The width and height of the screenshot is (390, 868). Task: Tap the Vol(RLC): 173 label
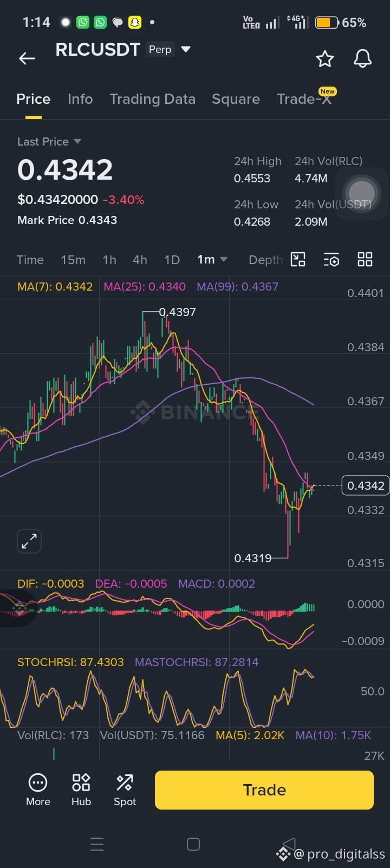click(53, 735)
